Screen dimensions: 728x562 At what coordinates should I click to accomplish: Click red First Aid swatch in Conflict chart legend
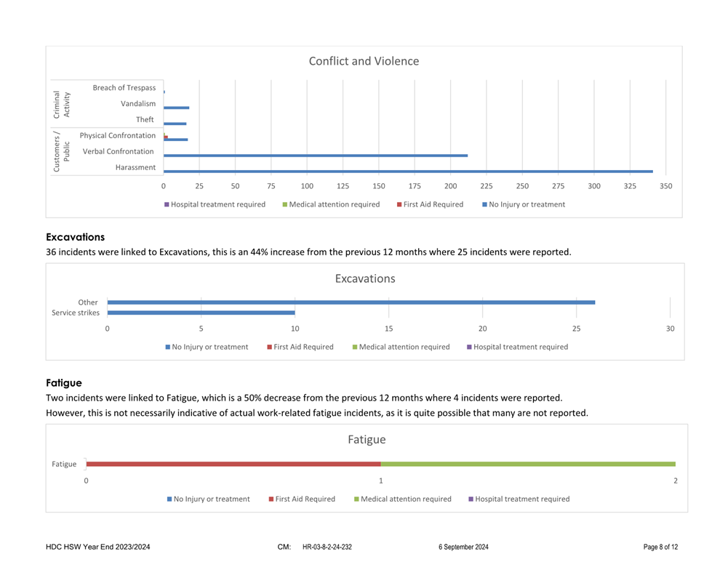coord(399,205)
